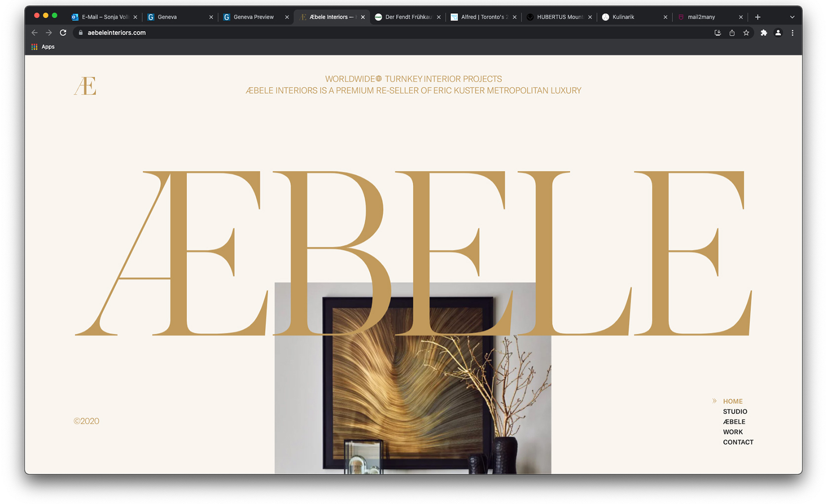Close the Geneva Preview tab
The image size is (827, 504).
(287, 17)
